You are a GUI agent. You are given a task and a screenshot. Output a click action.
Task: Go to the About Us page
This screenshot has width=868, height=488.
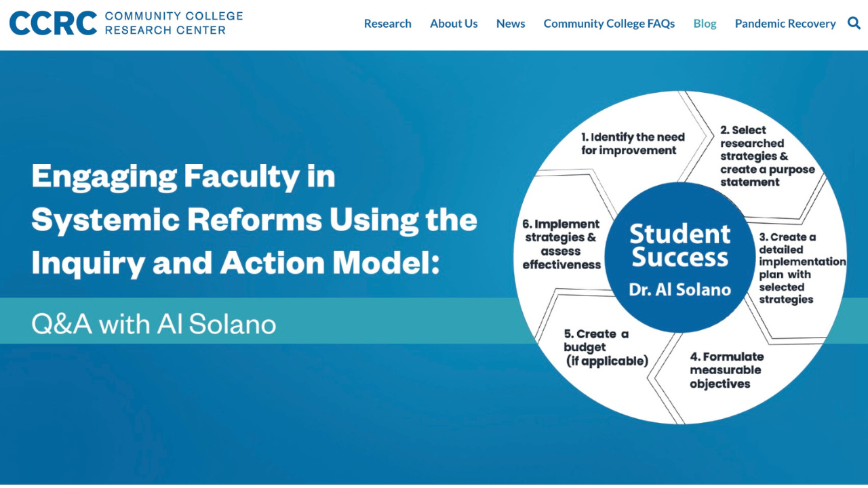(x=454, y=24)
